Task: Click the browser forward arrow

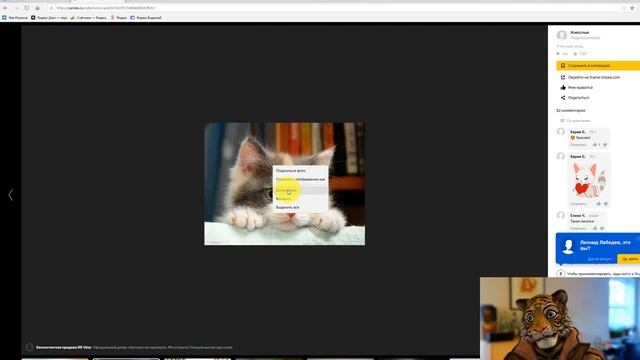Action: coord(16,8)
